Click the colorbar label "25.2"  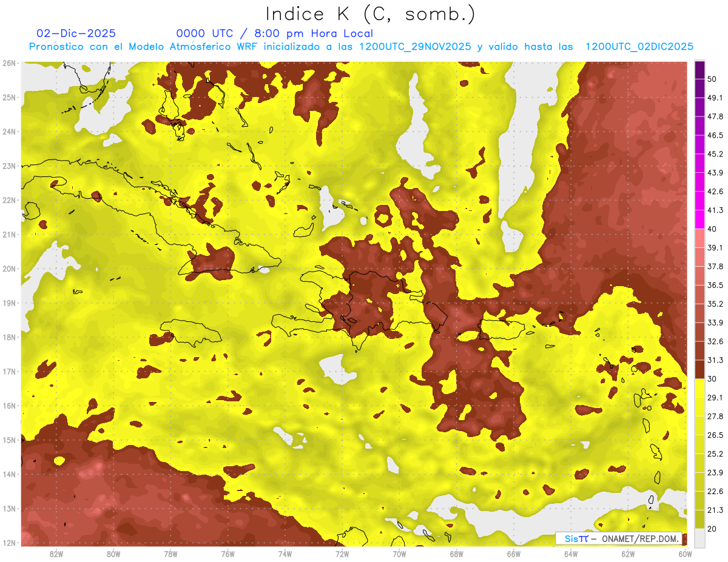click(715, 453)
